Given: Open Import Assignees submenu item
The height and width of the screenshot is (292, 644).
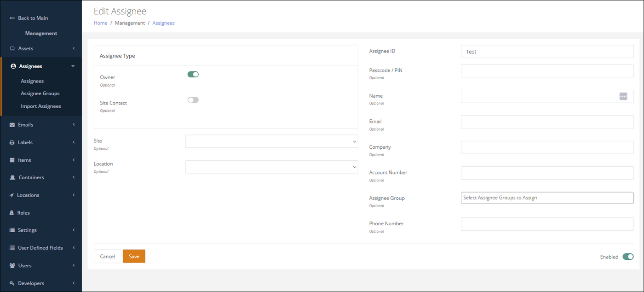Looking at the screenshot, I should click(41, 106).
